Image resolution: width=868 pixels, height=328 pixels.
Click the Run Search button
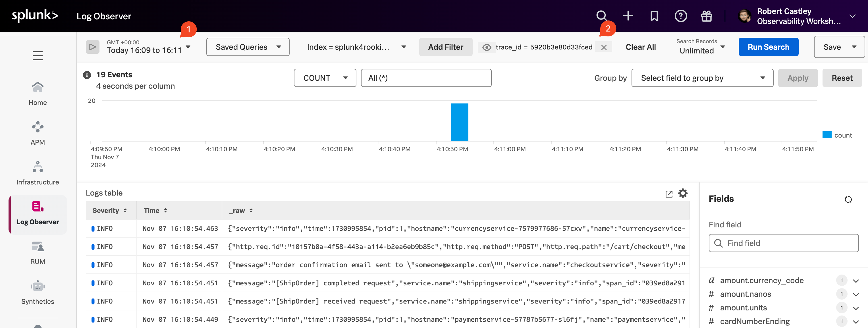click(768, 47)
